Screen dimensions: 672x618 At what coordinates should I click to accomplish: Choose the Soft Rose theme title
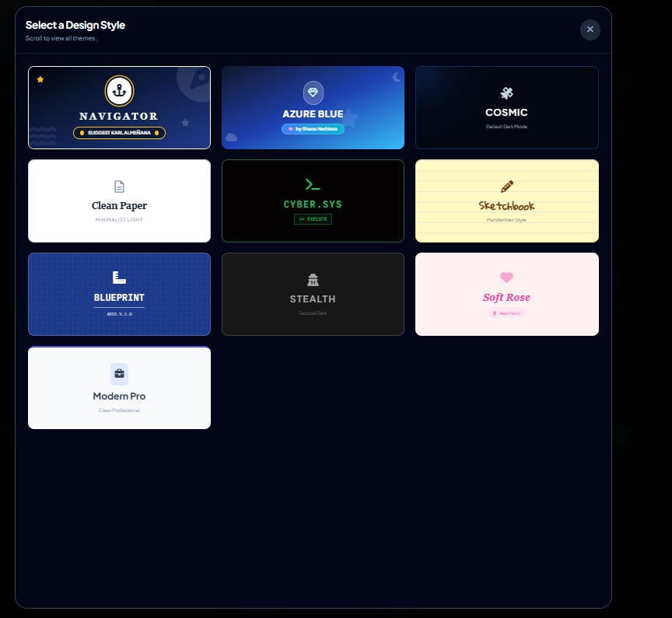(506, 297)
